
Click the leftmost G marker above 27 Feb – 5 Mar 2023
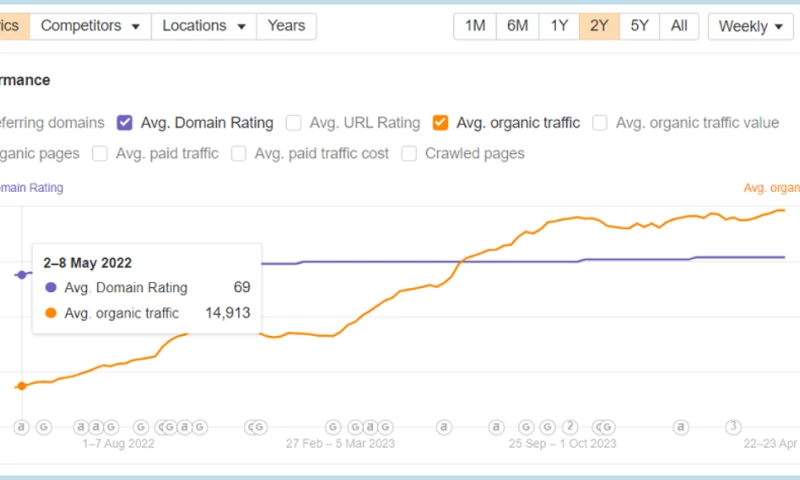click(x=333, y=426)
